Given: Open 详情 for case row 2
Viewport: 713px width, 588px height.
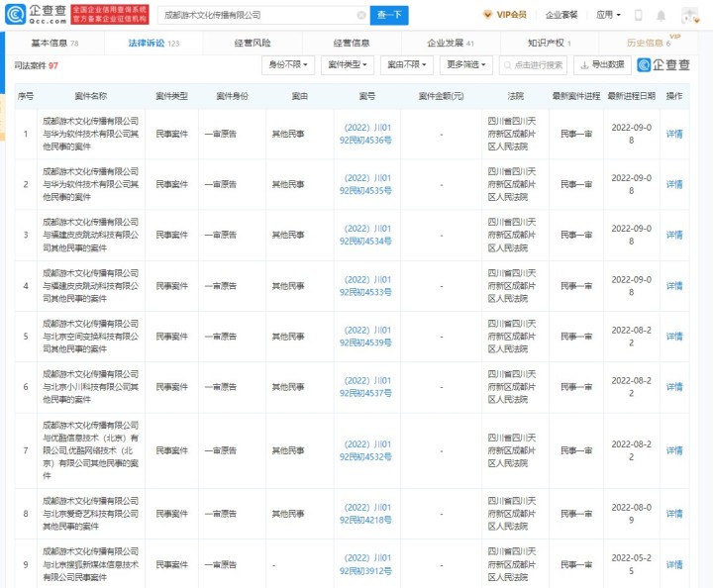Looking at the screenshot, I should pos(674,184).
